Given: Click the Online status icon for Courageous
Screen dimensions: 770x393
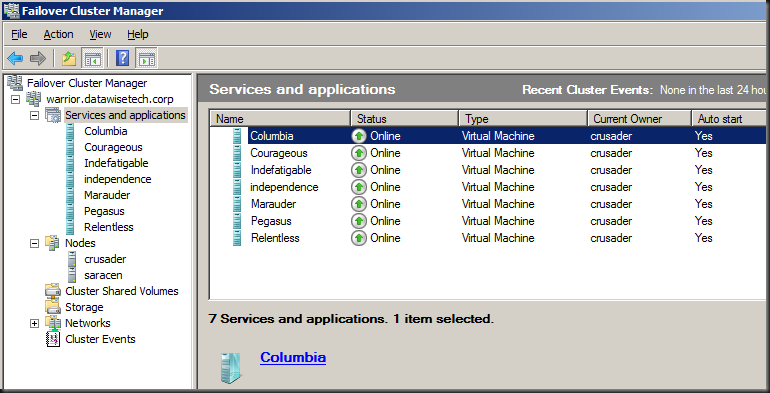Looking at the screenshot, I should (359, 153).
